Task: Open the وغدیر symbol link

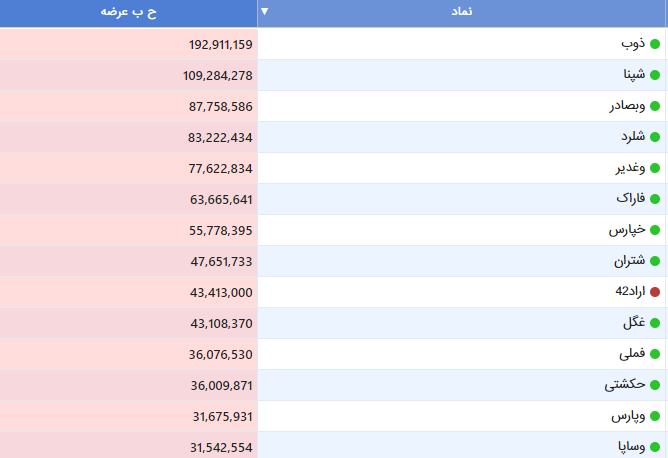Action: tap(630, 168)
